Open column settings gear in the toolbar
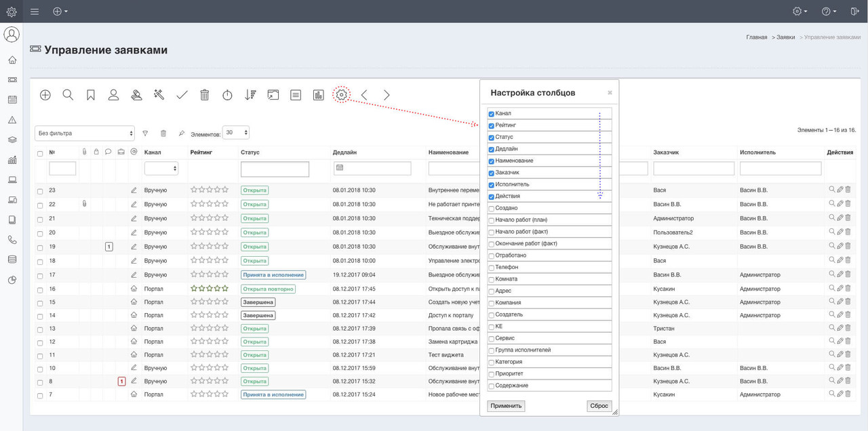 point(342,95)
